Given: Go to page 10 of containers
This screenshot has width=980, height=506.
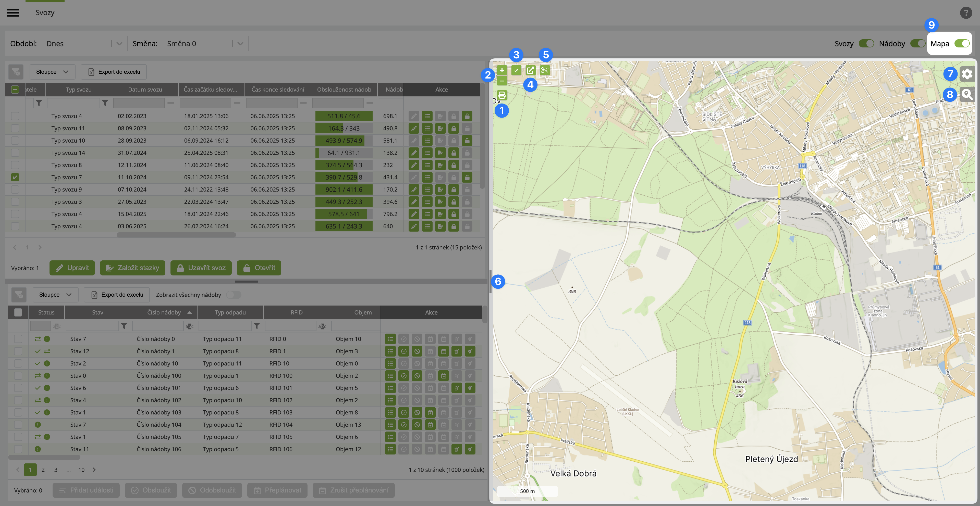Looking at the screenshot, I should [x=81, y=470].
